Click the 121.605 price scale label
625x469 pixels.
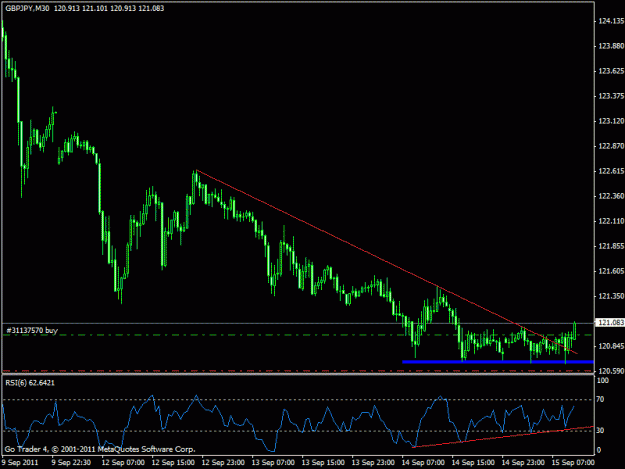coord(611,271)
